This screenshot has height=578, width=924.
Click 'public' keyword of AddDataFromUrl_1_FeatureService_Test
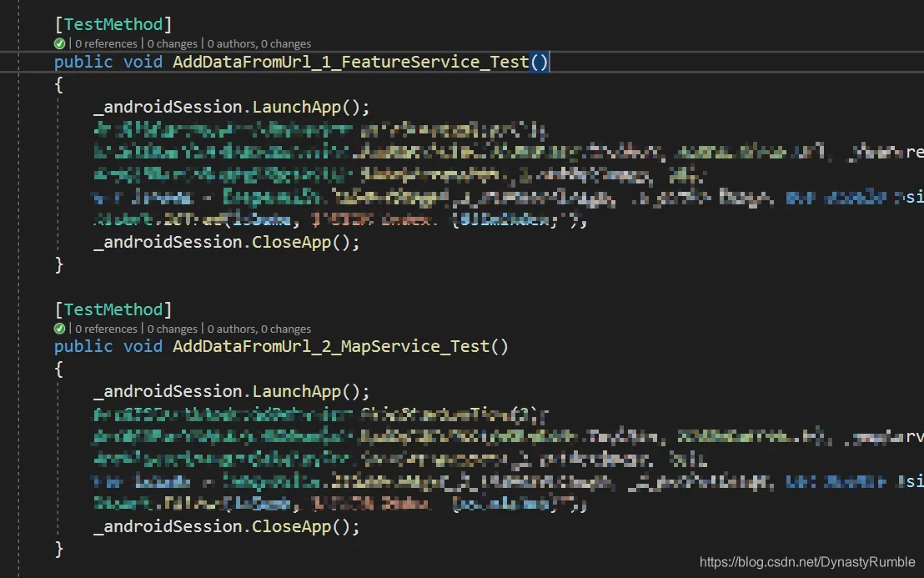point(83,62)
